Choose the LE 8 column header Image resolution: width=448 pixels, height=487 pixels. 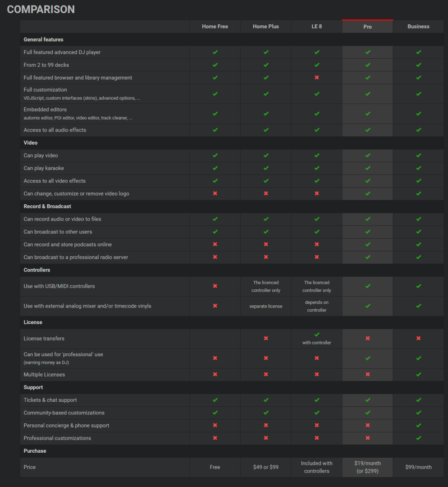317,27
